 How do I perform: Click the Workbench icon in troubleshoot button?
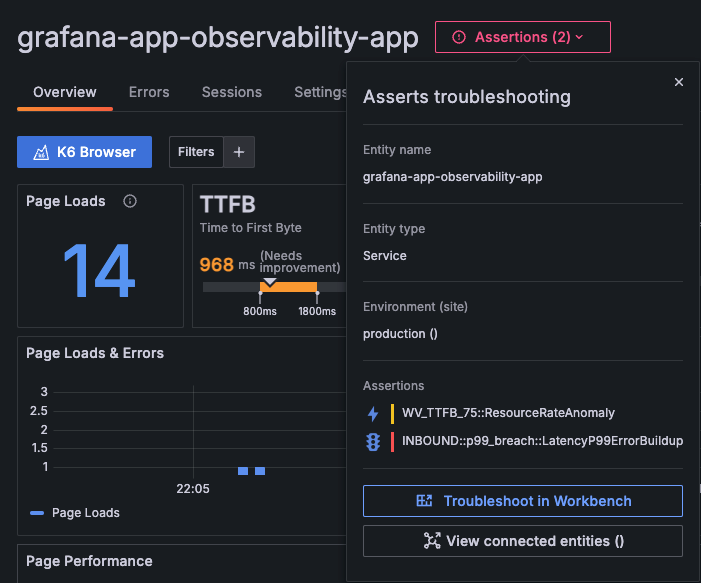(423, 501)
